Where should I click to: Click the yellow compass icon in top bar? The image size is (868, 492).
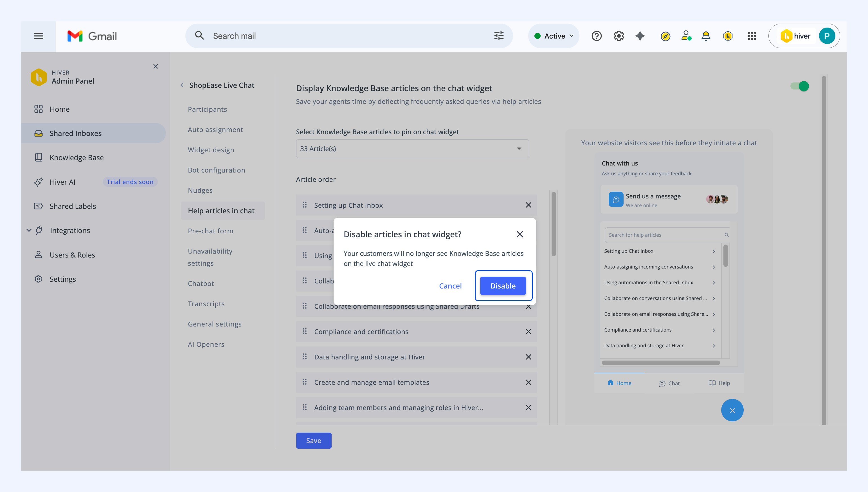pos(665,36)
